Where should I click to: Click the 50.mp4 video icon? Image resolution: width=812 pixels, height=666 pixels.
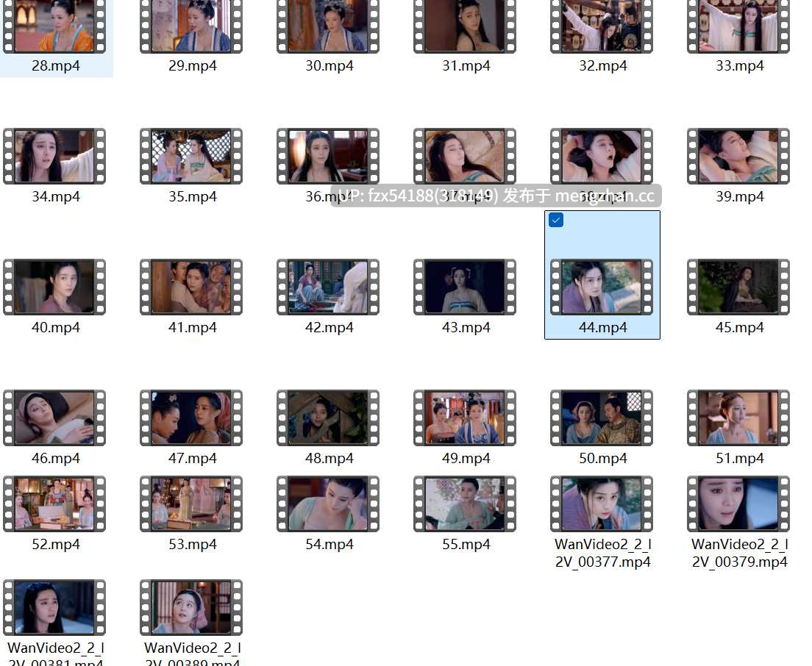[601, 418]
